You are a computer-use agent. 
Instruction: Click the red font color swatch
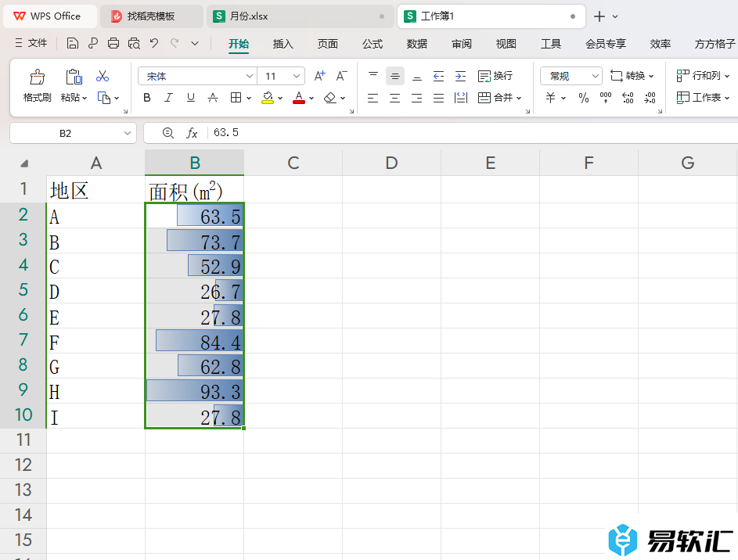[299, 98]
